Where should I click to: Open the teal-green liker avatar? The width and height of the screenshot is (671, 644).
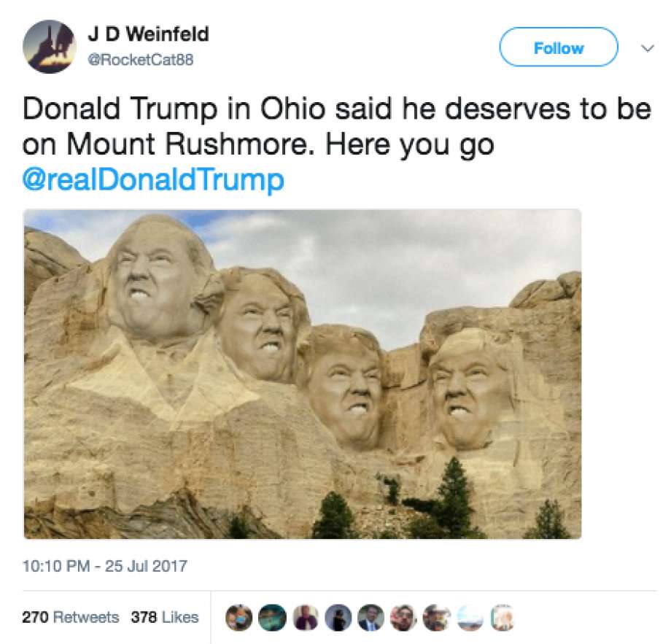click(x=272, y=618)
